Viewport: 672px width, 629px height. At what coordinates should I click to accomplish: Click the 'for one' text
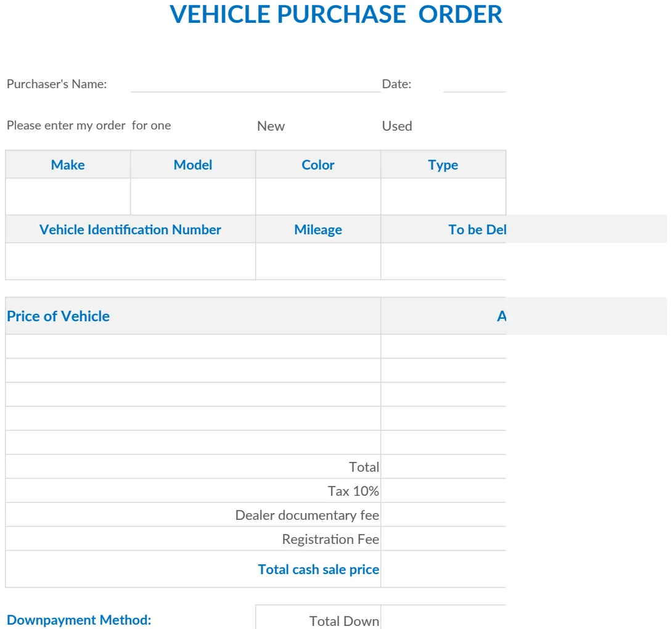point(151,126)
